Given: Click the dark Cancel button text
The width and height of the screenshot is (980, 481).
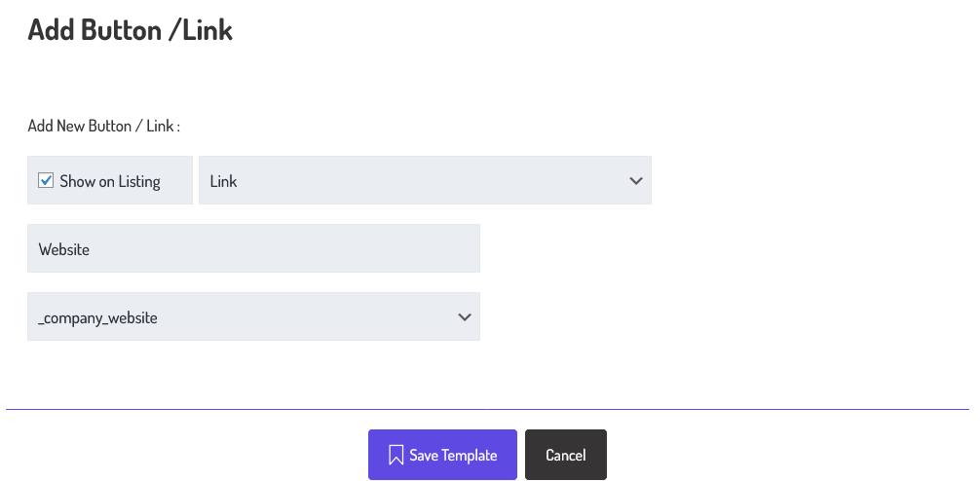Looking at the screenshot, I should pos(566,456).
